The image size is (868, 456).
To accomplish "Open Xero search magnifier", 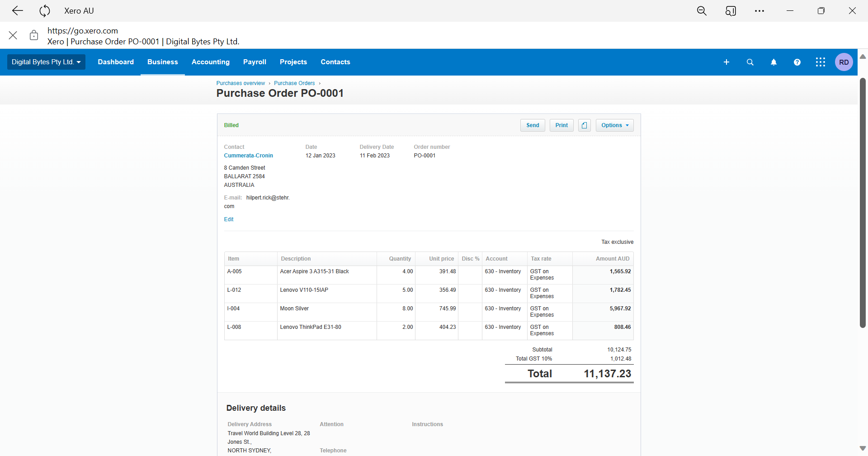I will point(750,62).
